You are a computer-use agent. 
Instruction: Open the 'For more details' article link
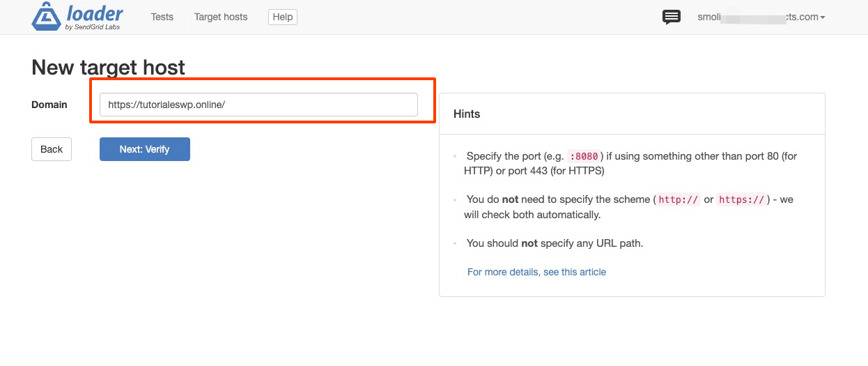tap(536, 272)
